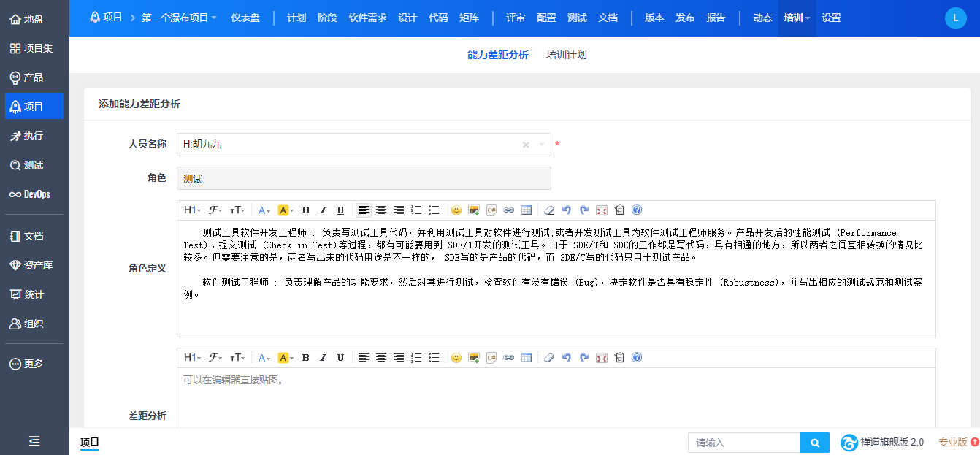The height and width of the screenshot is (455, 980).
Task: Click the 请输入 search input field
Action: coord(743,443)
